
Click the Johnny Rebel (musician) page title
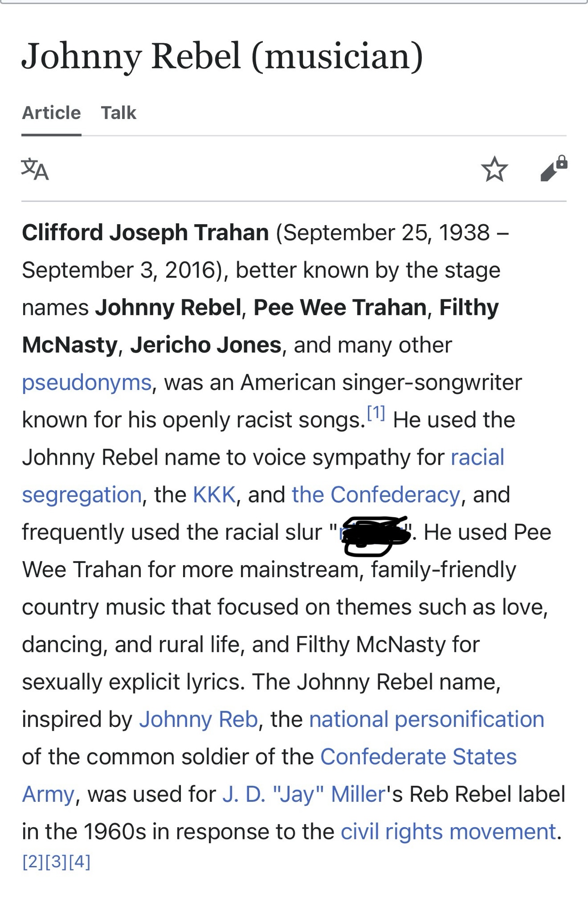pos(222,56)
